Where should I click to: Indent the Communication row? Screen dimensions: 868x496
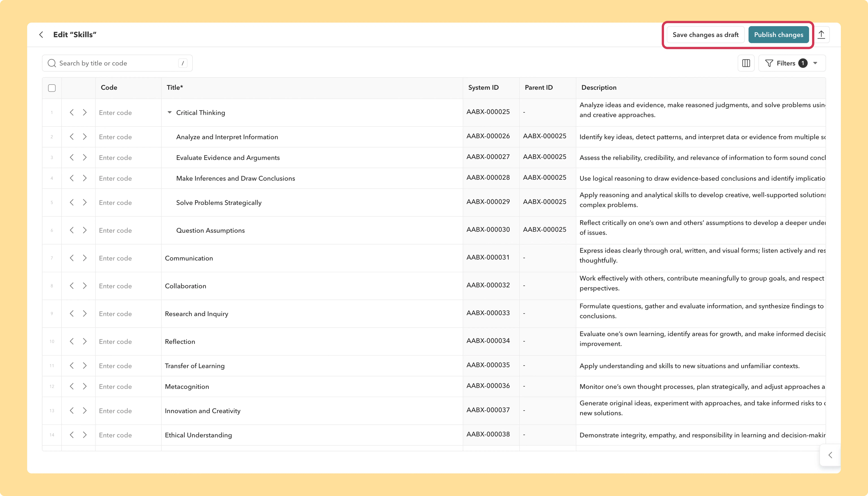pos(85,258)
